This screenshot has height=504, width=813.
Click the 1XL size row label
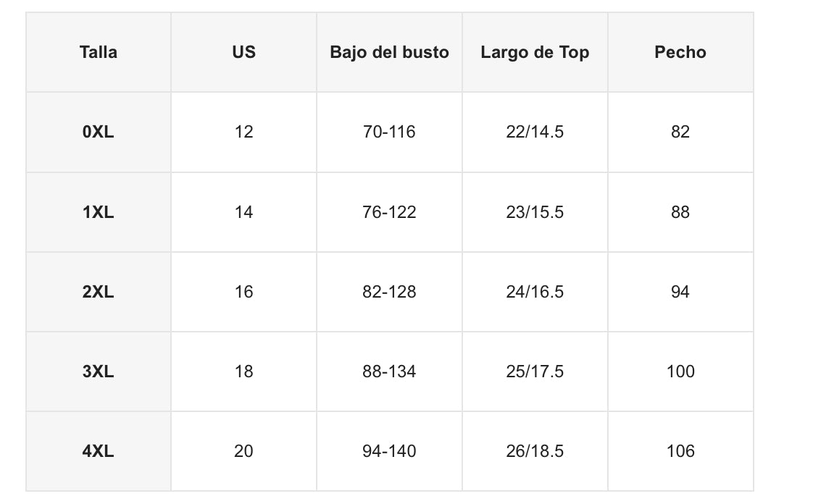(x=99, y=212)
